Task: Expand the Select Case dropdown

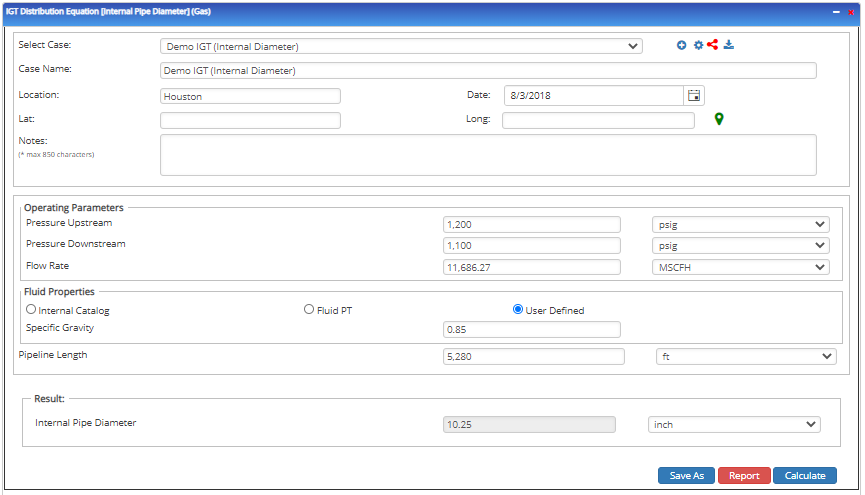Action: 401,46
